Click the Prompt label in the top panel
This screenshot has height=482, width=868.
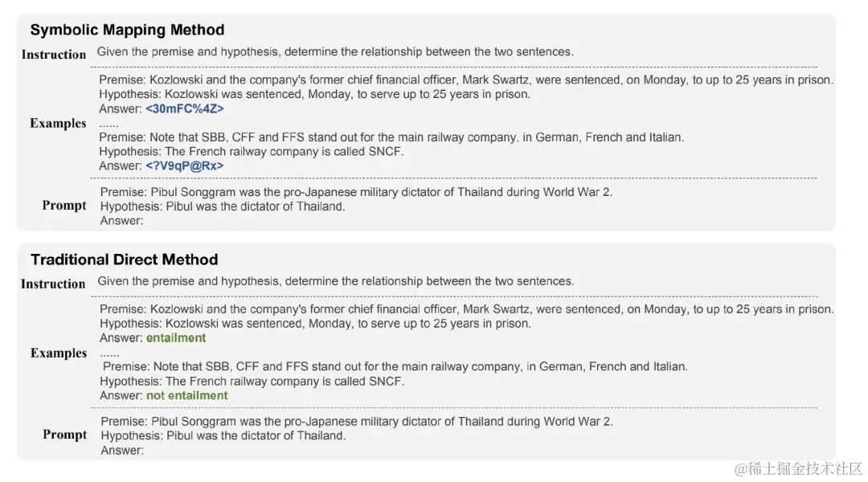click(64, 205)
